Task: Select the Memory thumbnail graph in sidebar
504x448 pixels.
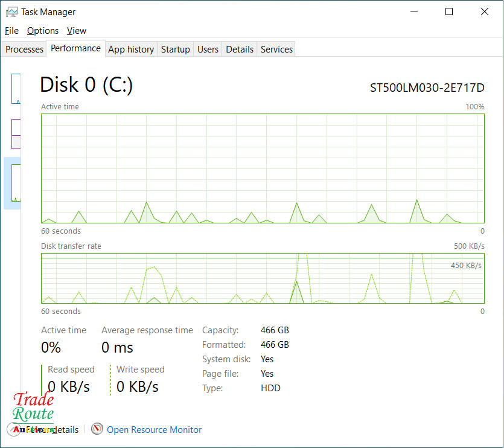Action: pyautogui.click(x=16, y=134)
